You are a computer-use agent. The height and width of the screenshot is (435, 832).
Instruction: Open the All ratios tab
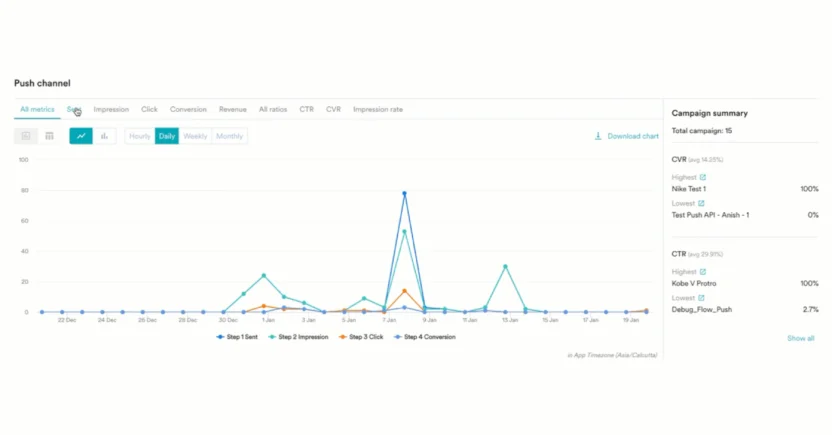[x=273, y=109]
